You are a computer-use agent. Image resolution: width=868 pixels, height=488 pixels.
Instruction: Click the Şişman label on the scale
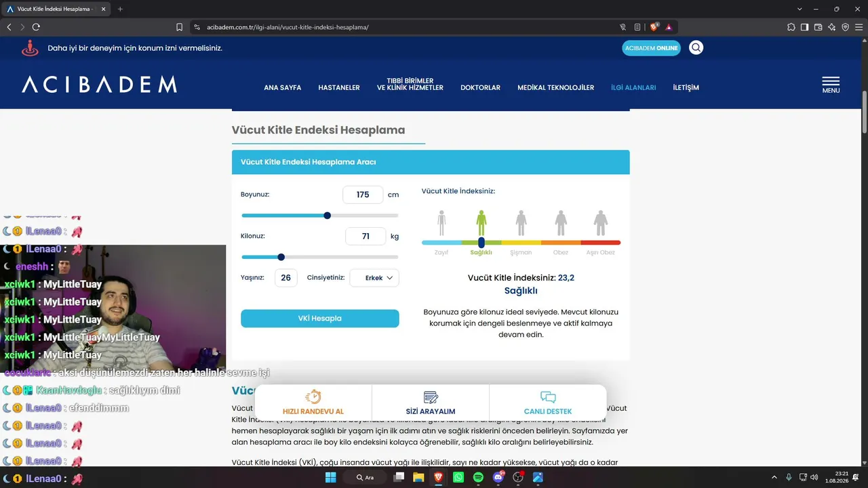[x=521, y=252]
